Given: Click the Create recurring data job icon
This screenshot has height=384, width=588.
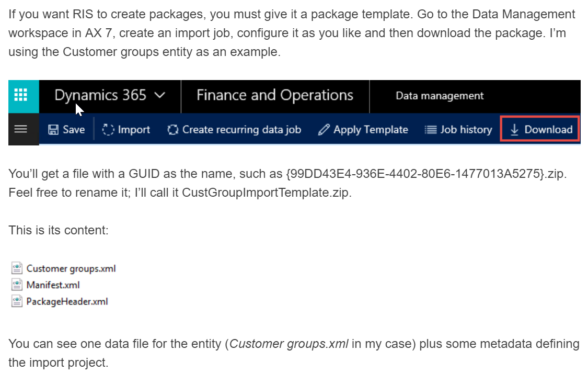Looking at the screenshot, I should pyautogui.click(x=172, y=129).
